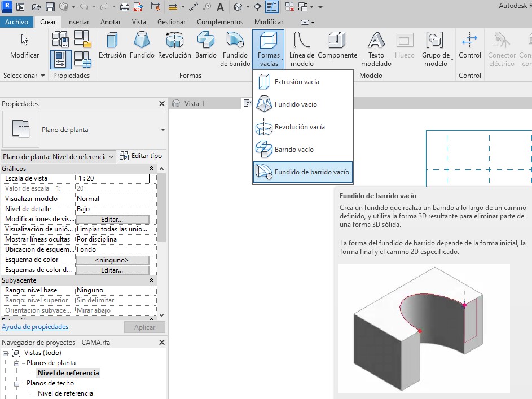The image size is (532, 399).
Task: Switch to the Insertar ribbon tab
Action: 78,22
